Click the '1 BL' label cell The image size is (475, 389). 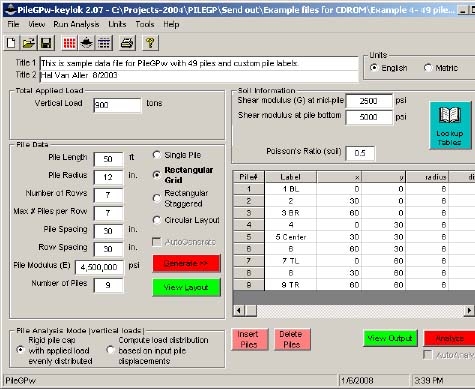point(291,189)
